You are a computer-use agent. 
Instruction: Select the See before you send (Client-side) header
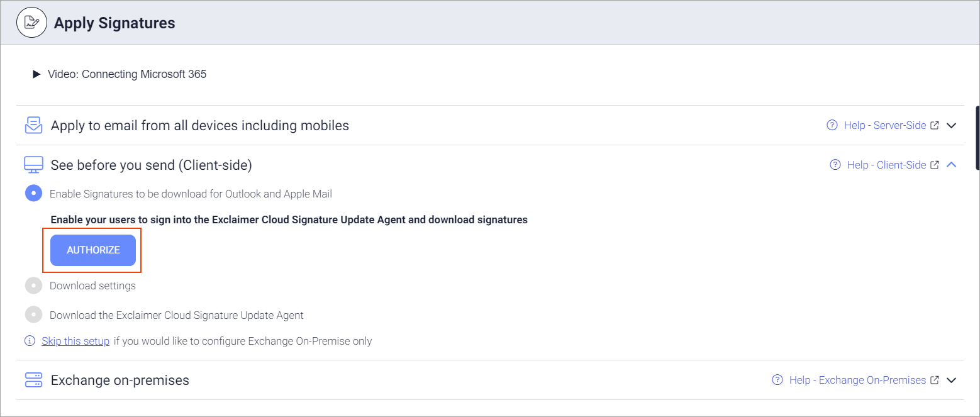[x=151, y=164]
